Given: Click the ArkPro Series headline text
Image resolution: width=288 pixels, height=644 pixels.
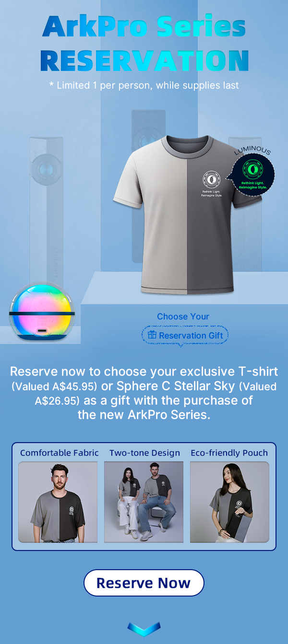Looking at the screenshot, I should coord(144,27).
